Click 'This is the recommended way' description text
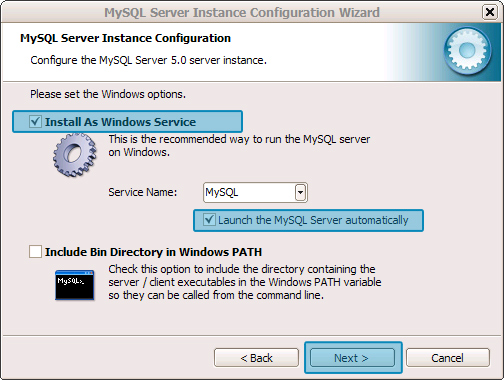Image resolution: width=504 pixels, height=380 pixels. coord(239,145)
